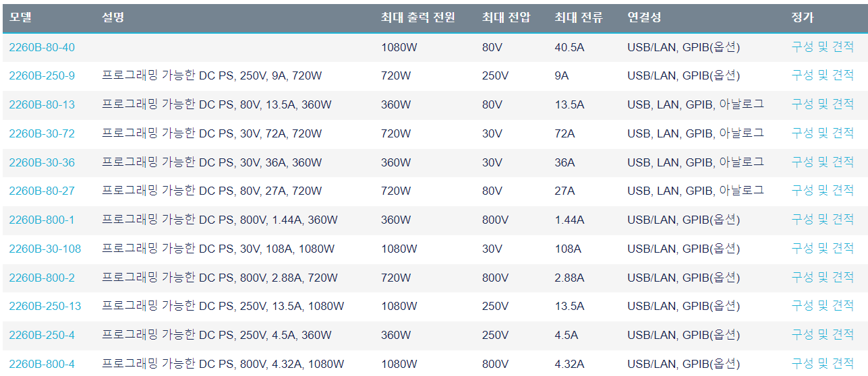Click the 2260B-250-4 model link
Image resolution: width=868 pixels, height=376 pixels.
pyautogui.click(x=42, y=335)
